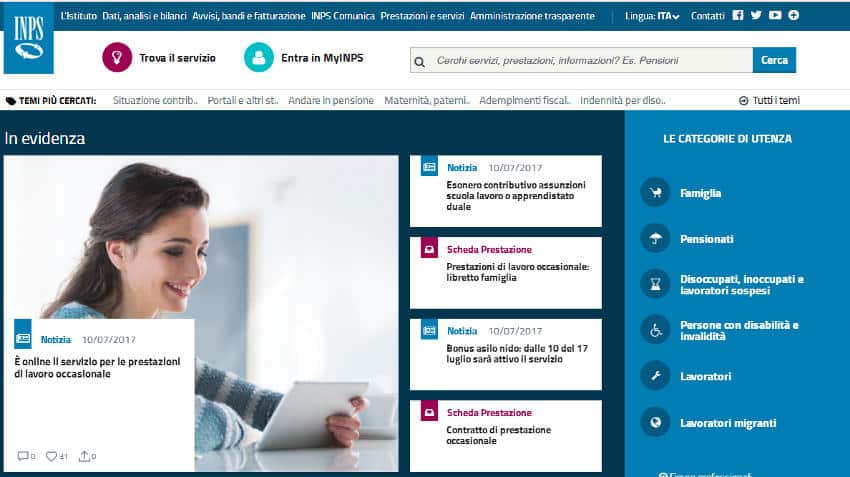Open the Maternità, paterni.. theme
Viewport: 850px width, 477px height.
click(x=427, y=100)
